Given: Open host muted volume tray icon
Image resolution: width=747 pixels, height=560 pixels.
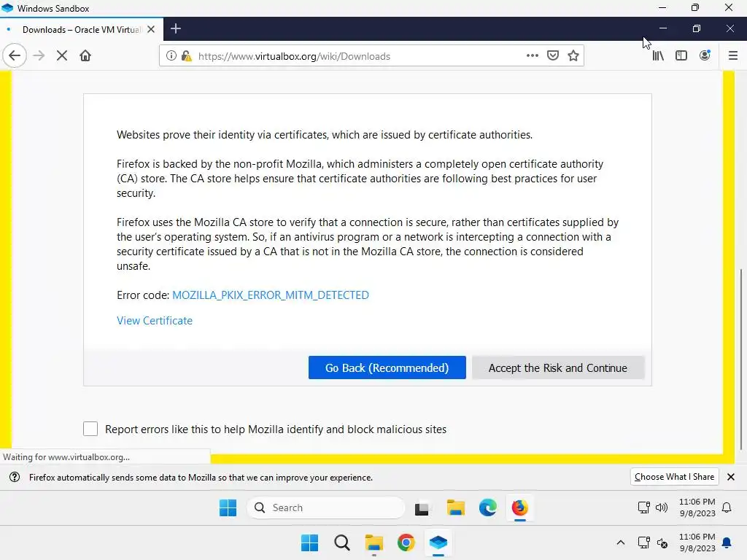Looking at the screenshot, I should point(662,542).
